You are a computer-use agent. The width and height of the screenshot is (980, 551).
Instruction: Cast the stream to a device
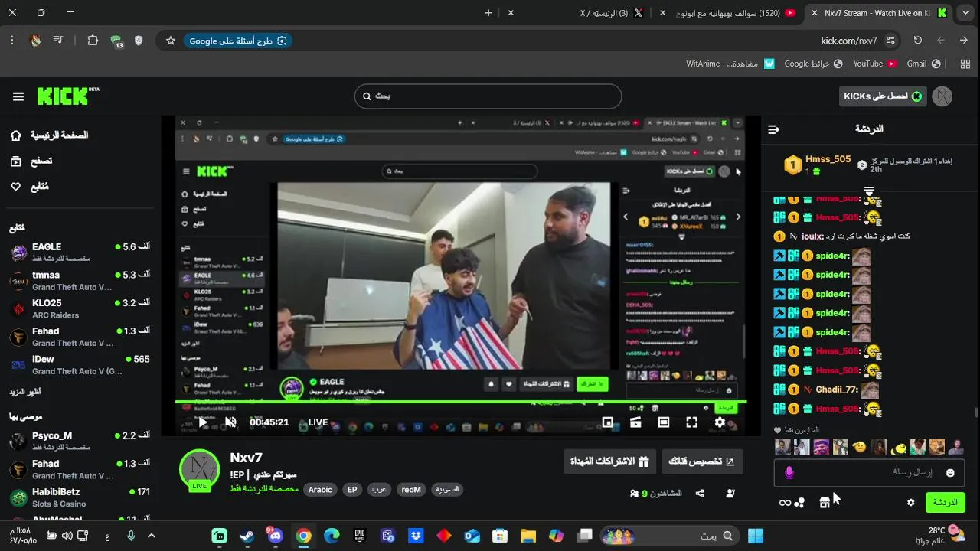(635, 422)
